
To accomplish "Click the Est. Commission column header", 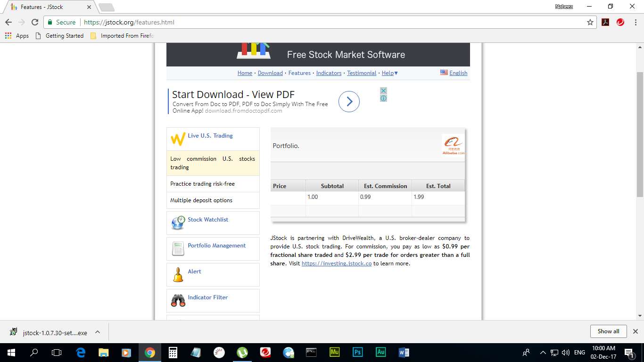I will point(385,186).
